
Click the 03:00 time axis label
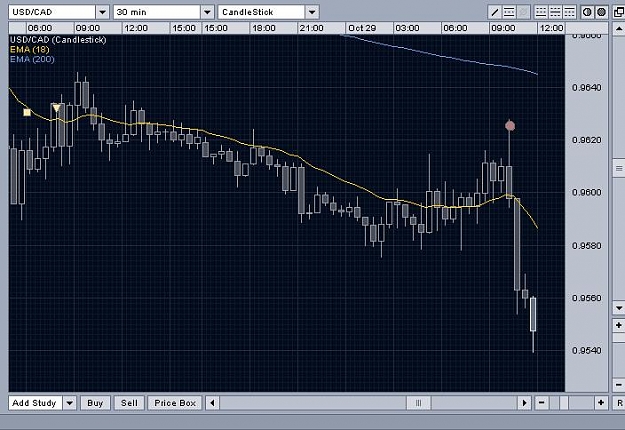click(x=407, y=28)
